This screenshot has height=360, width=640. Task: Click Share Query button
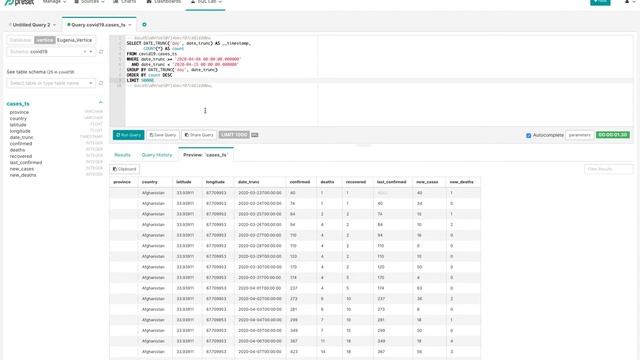point(199,135)
